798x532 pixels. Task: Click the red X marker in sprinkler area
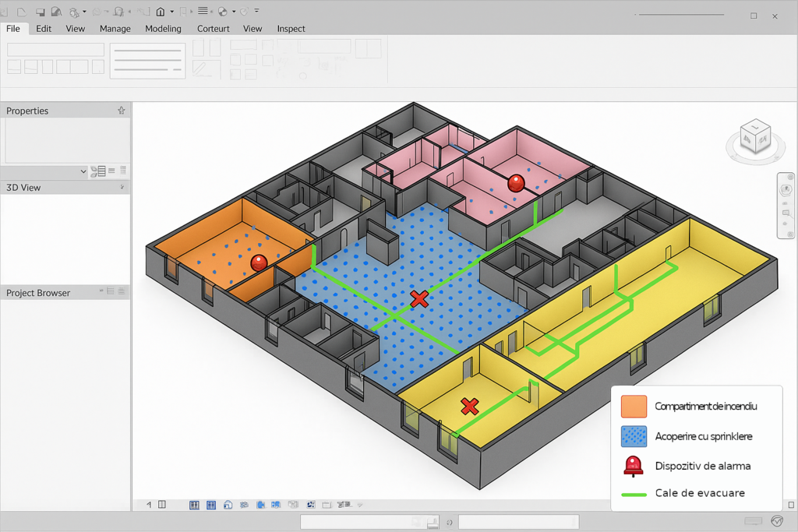(x=419, y=298)
